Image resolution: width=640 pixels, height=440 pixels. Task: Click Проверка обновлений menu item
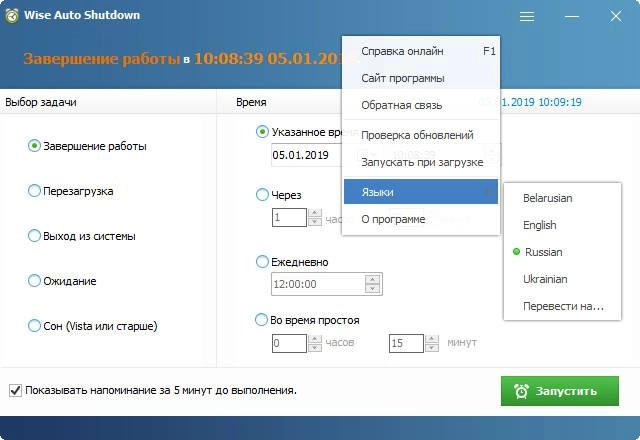tap(421, 135)
